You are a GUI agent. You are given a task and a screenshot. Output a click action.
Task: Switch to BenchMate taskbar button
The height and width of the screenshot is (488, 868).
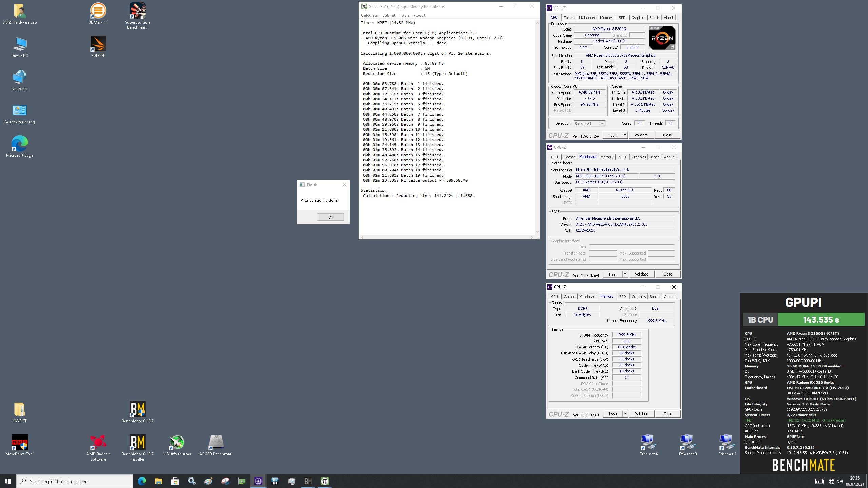point(308,481)
